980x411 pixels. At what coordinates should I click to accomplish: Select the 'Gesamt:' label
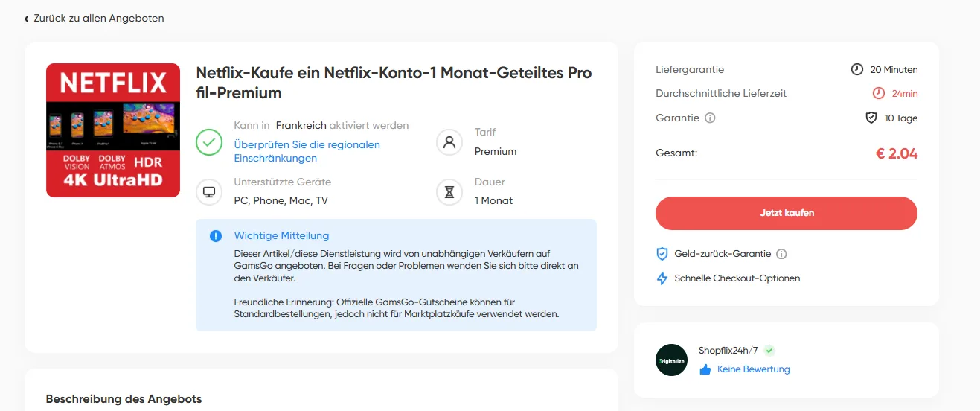[x=676, y=153]
